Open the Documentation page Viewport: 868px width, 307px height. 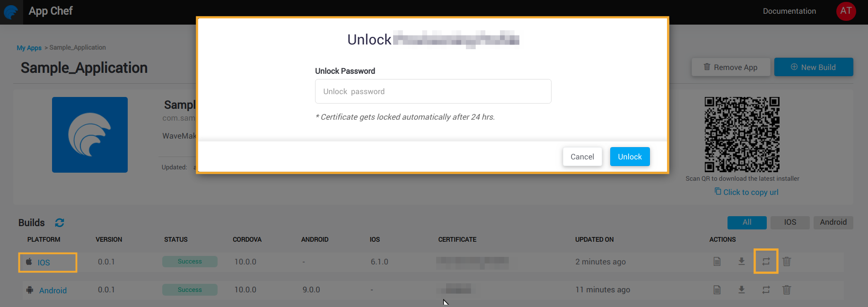pos(789,11)
